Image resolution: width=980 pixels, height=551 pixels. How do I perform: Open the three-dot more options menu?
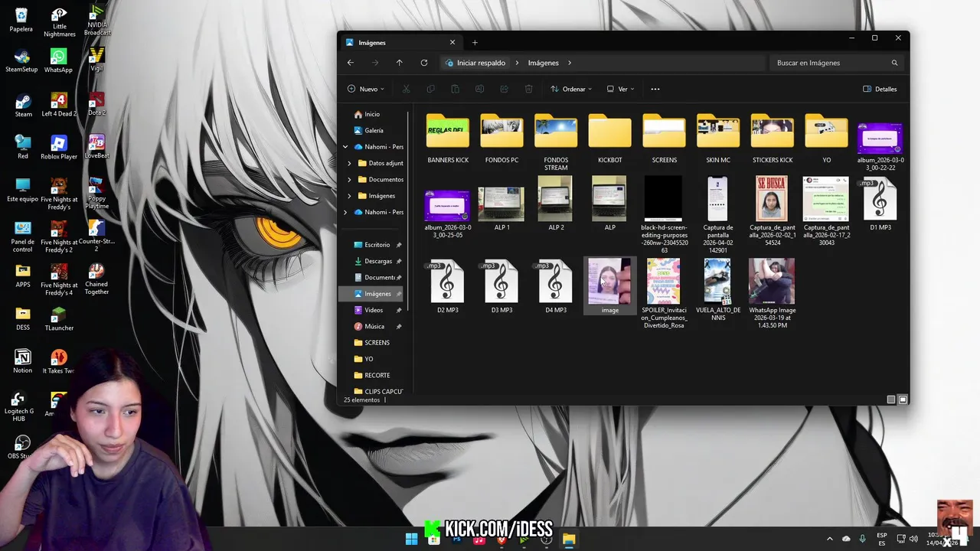click(x=655, y=89)
